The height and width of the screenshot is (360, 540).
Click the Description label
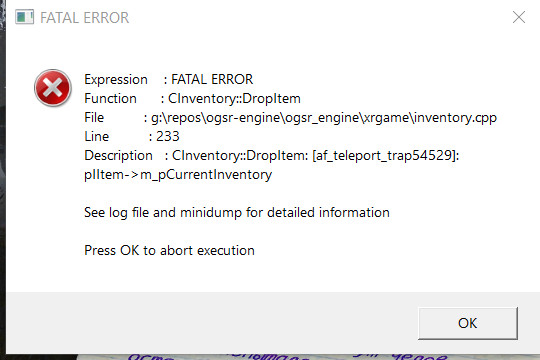point(118,156)
